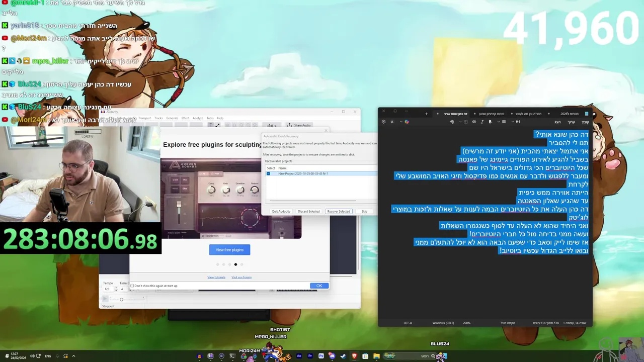The image size is (644, 362).
Task: Open Premiere Pro from taskbar
Action: 310,356
